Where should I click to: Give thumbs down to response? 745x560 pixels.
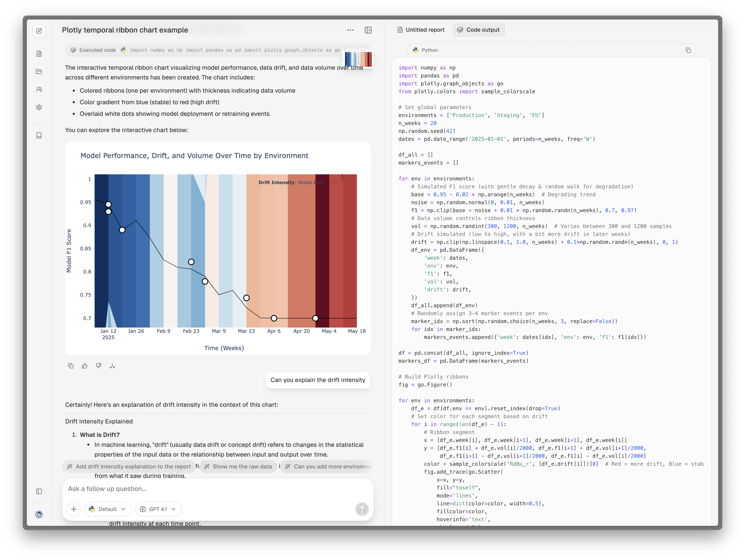pos(98,366)
